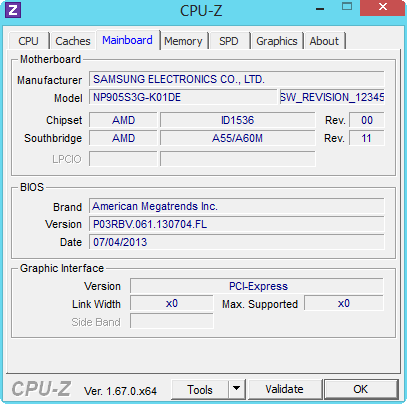Close the CPU-Z window
Screen dimensions: 407x404
tap(383, 7)
